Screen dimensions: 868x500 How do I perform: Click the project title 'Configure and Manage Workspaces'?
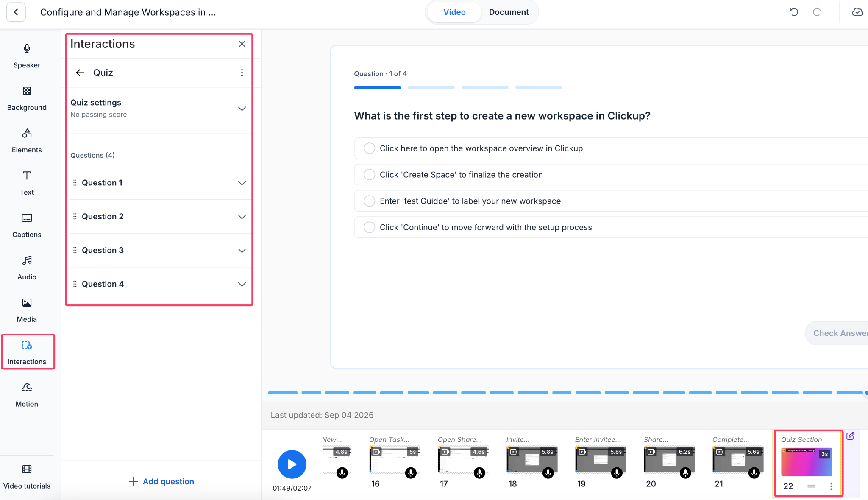pyautogui.click(x=128, y=12)
